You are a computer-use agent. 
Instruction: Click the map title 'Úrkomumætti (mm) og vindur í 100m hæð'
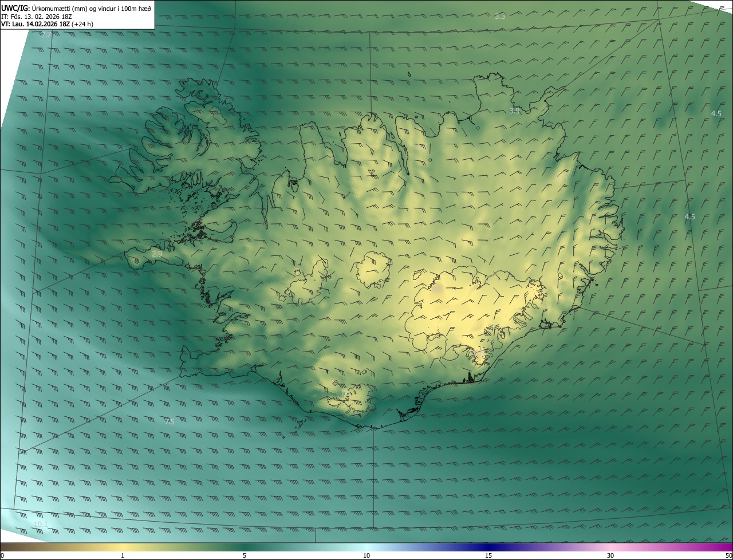tap(92, 8)
